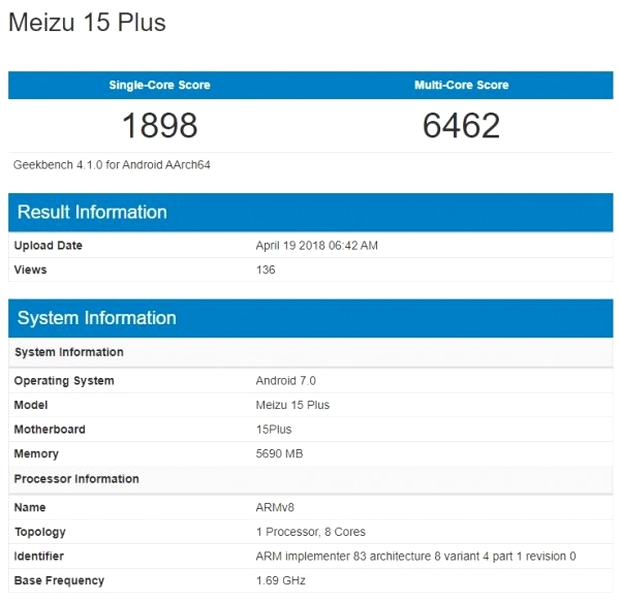
Task: Click the Identifier label
Action: click(39, 557)
